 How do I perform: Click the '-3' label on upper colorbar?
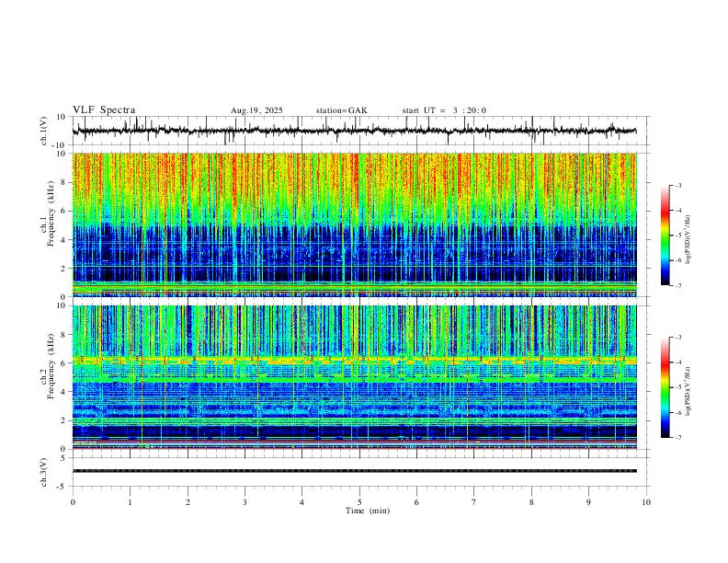pos(677,185)
